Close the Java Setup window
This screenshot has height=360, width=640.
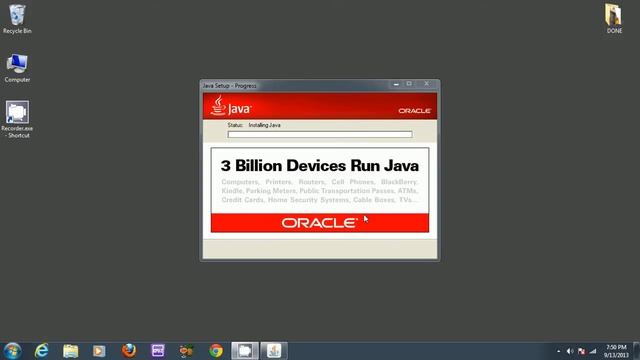pyautogui.click(x=427, y=84)
